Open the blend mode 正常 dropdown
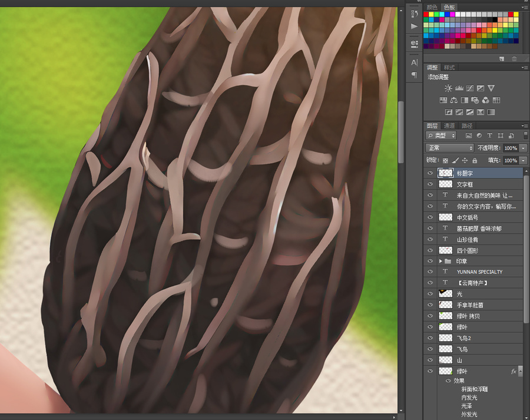The image size is (530, 420). (x=449, y=148)
